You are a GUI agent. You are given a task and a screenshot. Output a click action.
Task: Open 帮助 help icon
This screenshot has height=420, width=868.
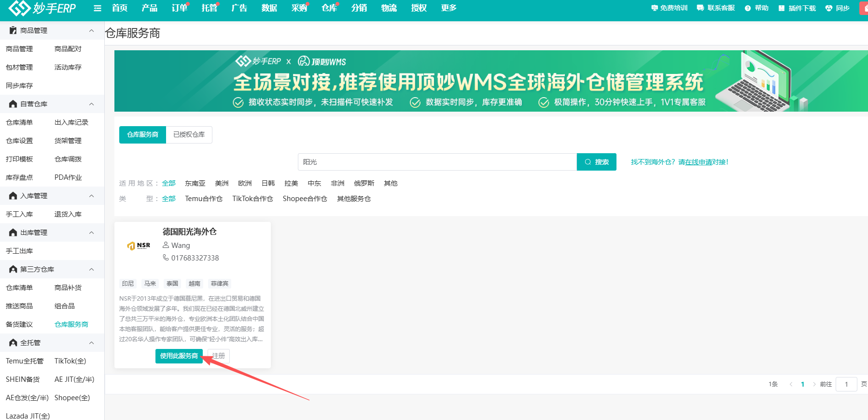748,8
